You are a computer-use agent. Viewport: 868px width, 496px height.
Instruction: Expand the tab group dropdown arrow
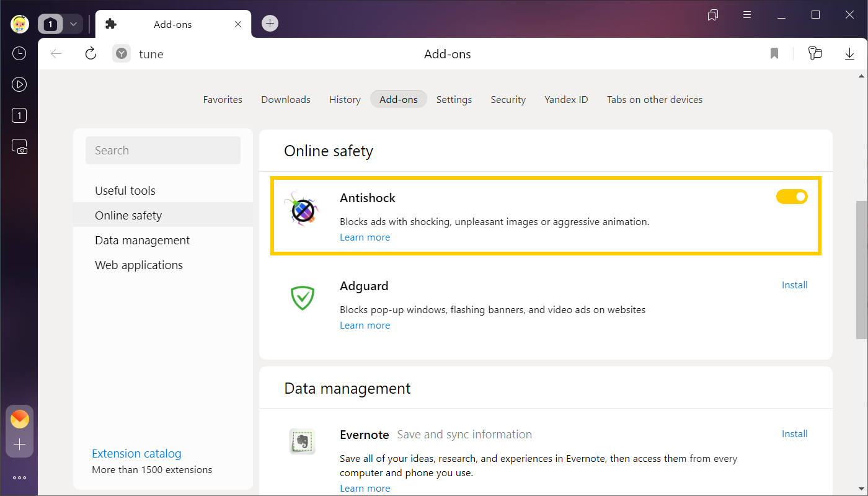(73, 24)
